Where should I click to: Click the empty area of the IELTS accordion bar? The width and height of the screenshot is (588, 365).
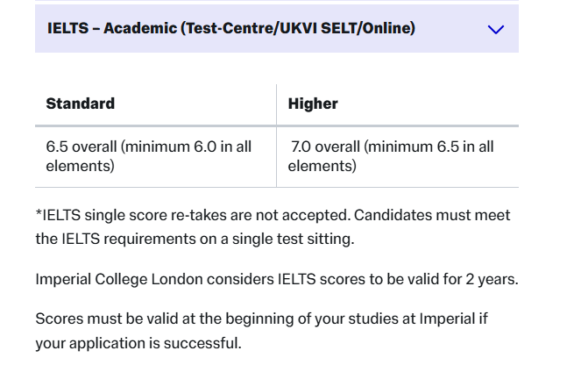coord(451,29)
